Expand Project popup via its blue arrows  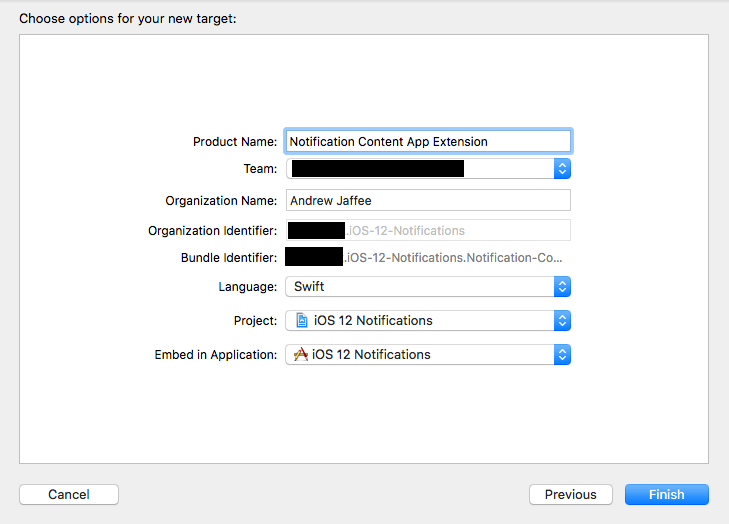click(562, 321)
